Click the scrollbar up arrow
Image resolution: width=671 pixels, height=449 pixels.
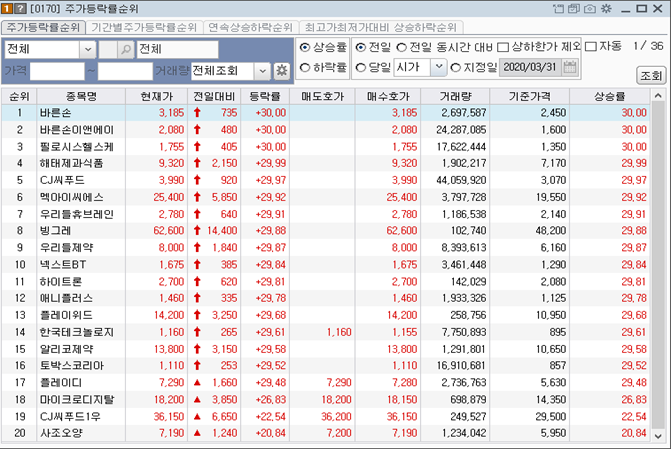tap(659, 96)
